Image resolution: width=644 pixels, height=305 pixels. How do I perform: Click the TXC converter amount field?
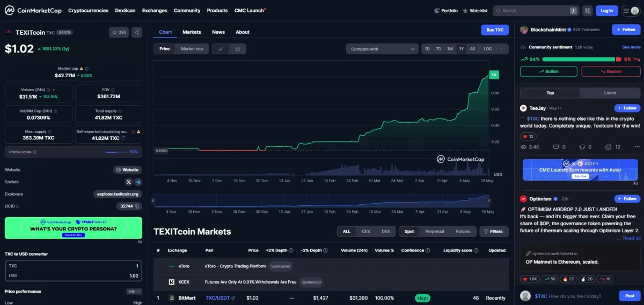(x=74, y=266)
